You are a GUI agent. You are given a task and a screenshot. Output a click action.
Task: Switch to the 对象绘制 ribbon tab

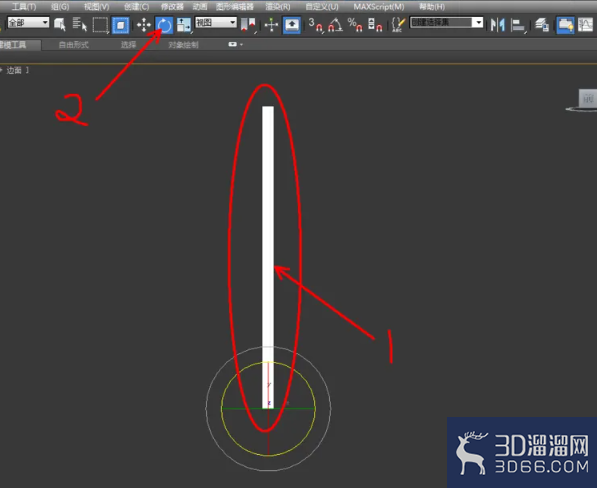pyautogui.click(x=184, y=45)
